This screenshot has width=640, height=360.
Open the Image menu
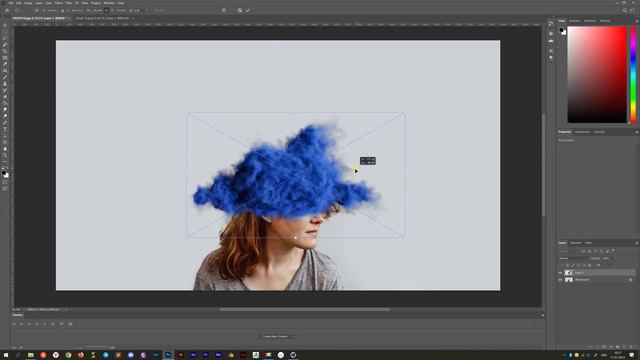(28, 3)
